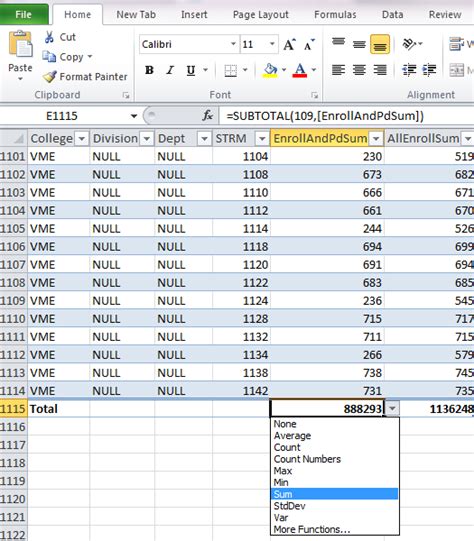The width and height of the screenshot is (474, 541).
Task: Expand the Copy dropdown arrow
Action: tap(90, 56)
